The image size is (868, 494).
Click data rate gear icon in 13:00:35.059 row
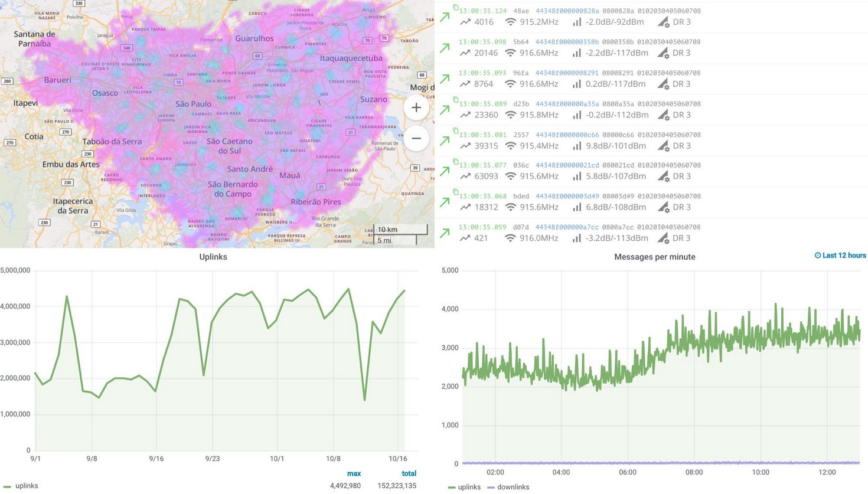point(663,238)
